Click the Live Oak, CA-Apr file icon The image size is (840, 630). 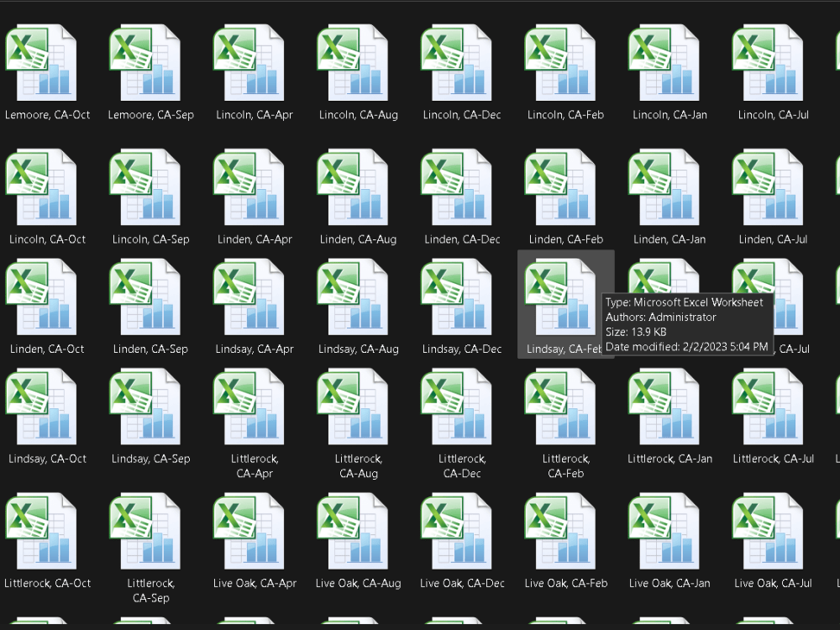pyautogui.click(x=249, y=532)
